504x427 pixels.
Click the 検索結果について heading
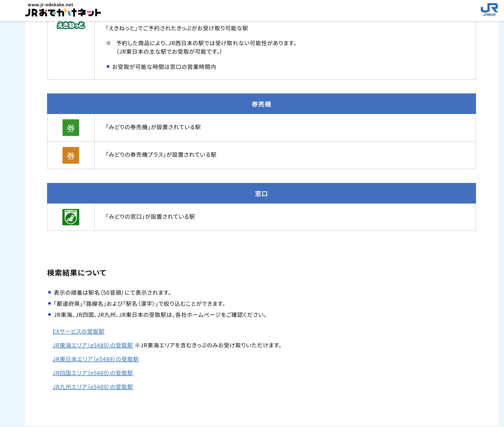(77, 273)
